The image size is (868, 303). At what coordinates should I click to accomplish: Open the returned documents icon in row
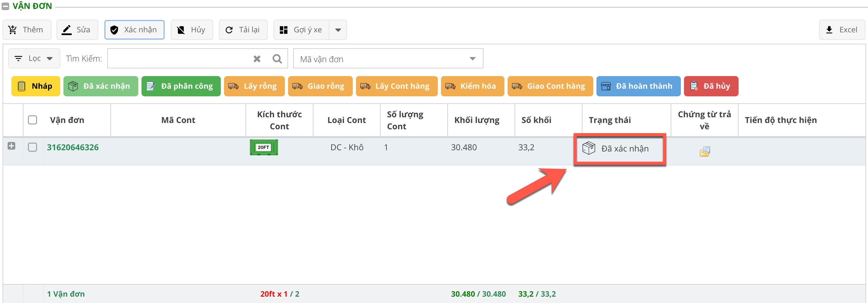pyautogui.click(x=704, y=151)
